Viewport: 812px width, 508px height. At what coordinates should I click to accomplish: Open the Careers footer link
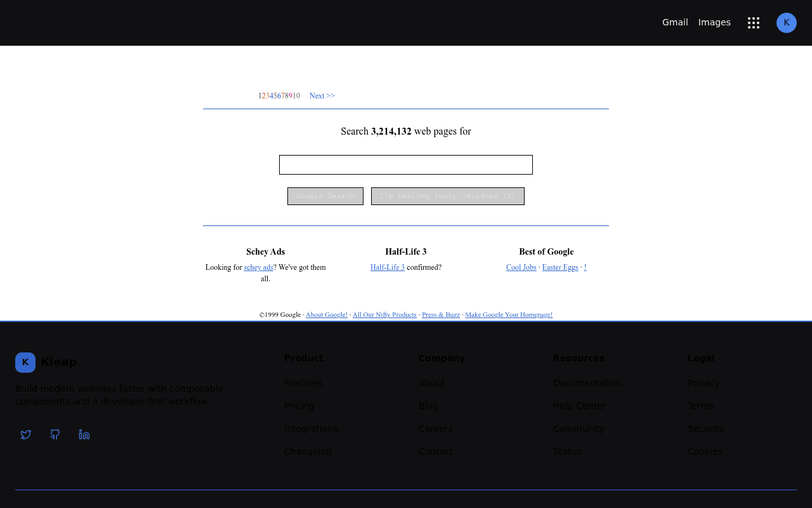tap(436, 429)
